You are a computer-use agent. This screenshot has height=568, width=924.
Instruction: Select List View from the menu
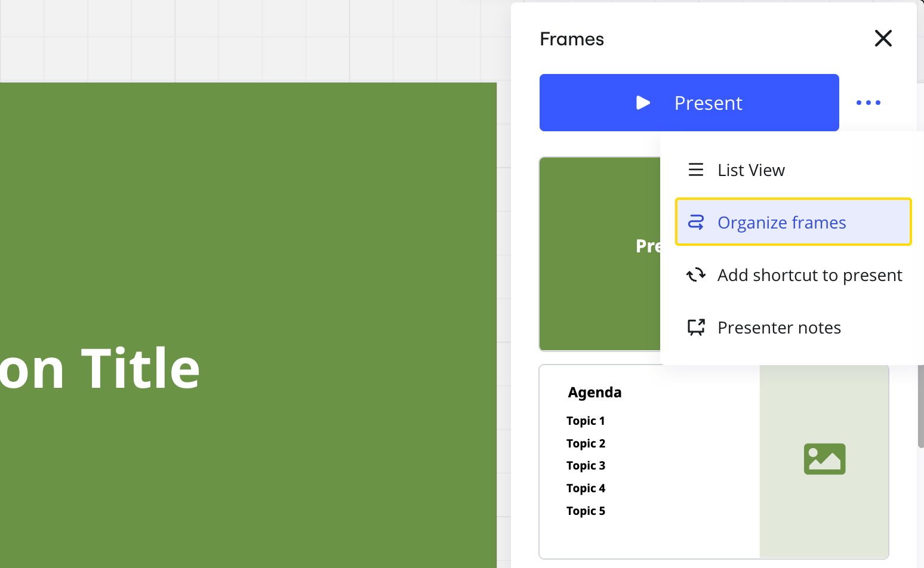click(x=751, y=169)
